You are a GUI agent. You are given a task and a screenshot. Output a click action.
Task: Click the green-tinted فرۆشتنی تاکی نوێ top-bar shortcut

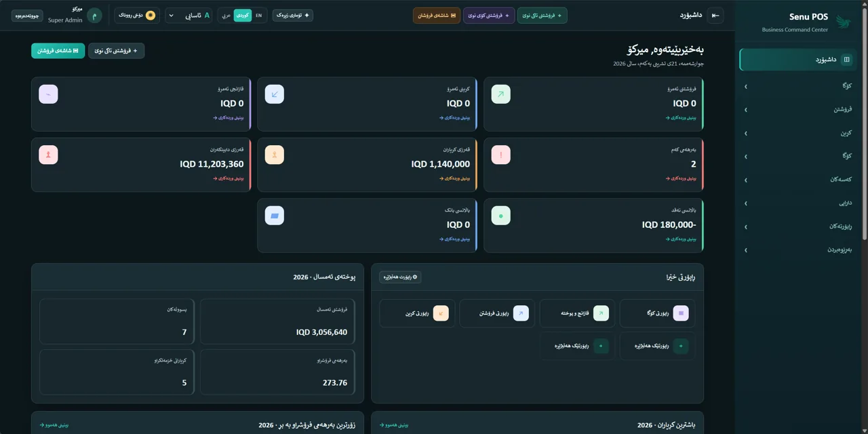click(542, 15)
